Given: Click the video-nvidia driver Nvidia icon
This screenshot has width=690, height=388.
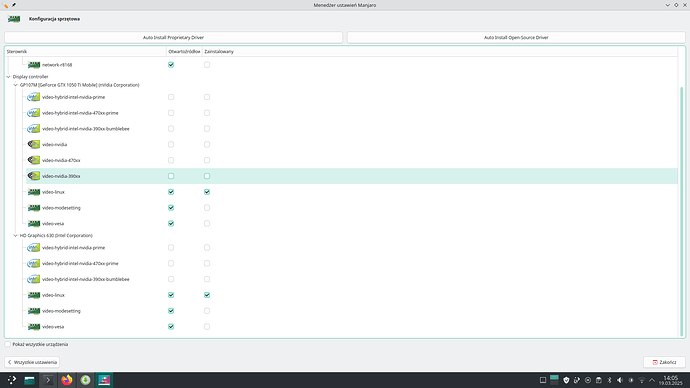Looking at the screenshot, I should [x=33, y=144].
